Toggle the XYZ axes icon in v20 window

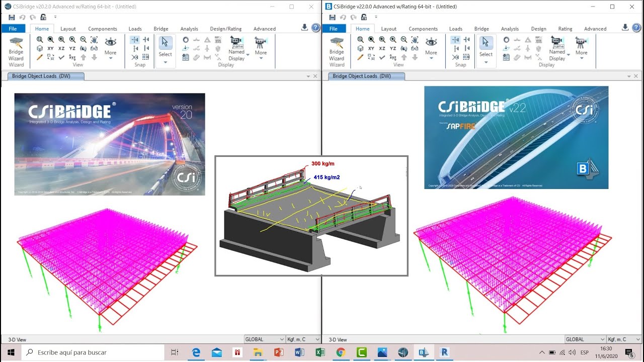[x=72, y=57]
